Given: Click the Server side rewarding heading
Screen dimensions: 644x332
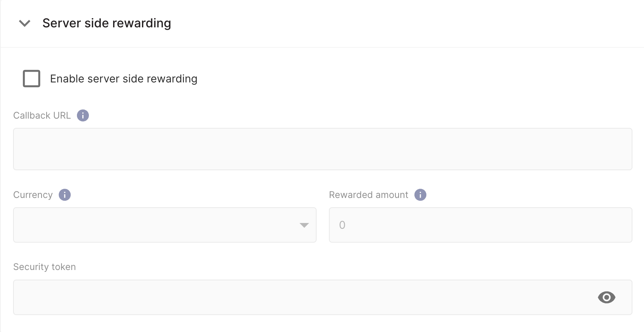Looking at the screenshot, I should tap(107, 23).
